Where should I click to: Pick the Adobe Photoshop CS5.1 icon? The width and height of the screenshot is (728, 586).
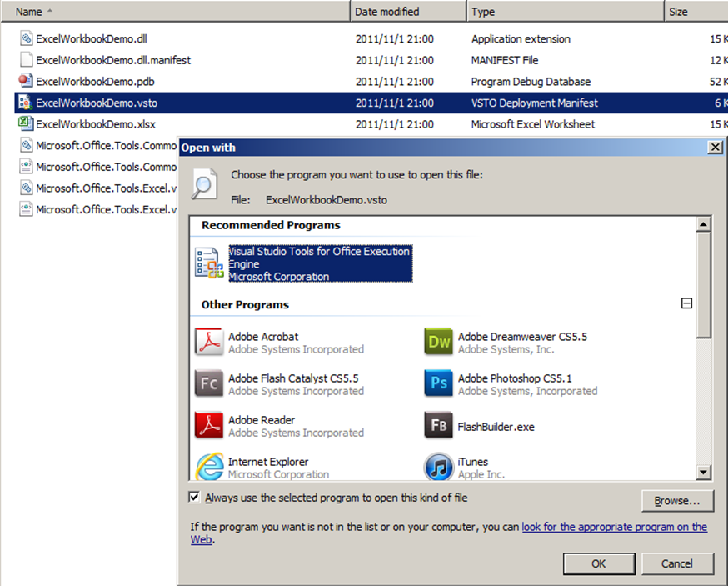[x=438, y=383]
